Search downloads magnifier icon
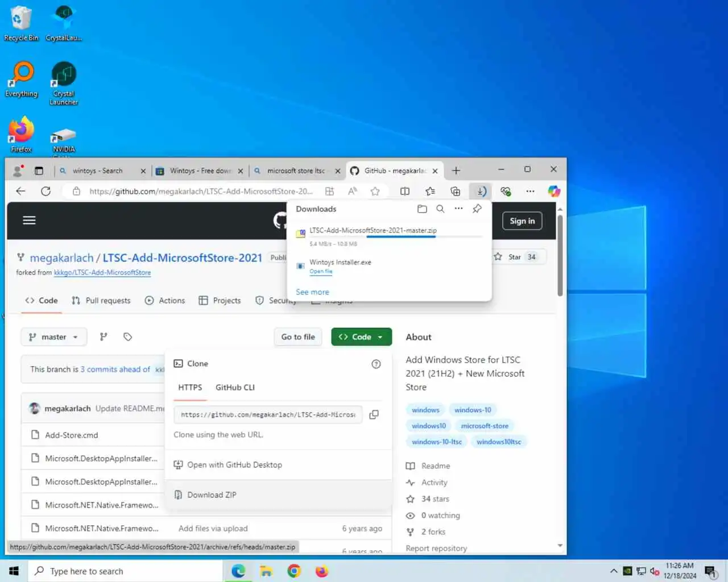 pyautogui.click(x=440, y=209)
